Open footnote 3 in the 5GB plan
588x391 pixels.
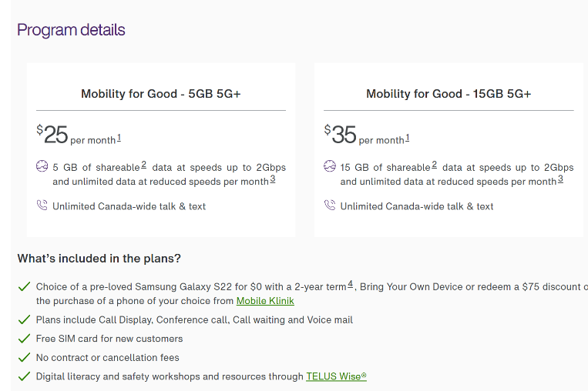point(273,179)
